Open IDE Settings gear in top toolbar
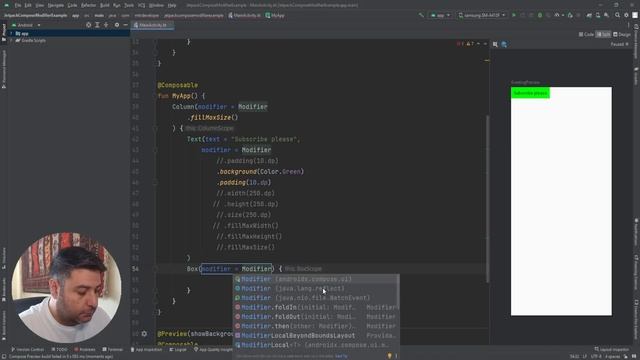640x360 pixels. click(x=626, y=15)
